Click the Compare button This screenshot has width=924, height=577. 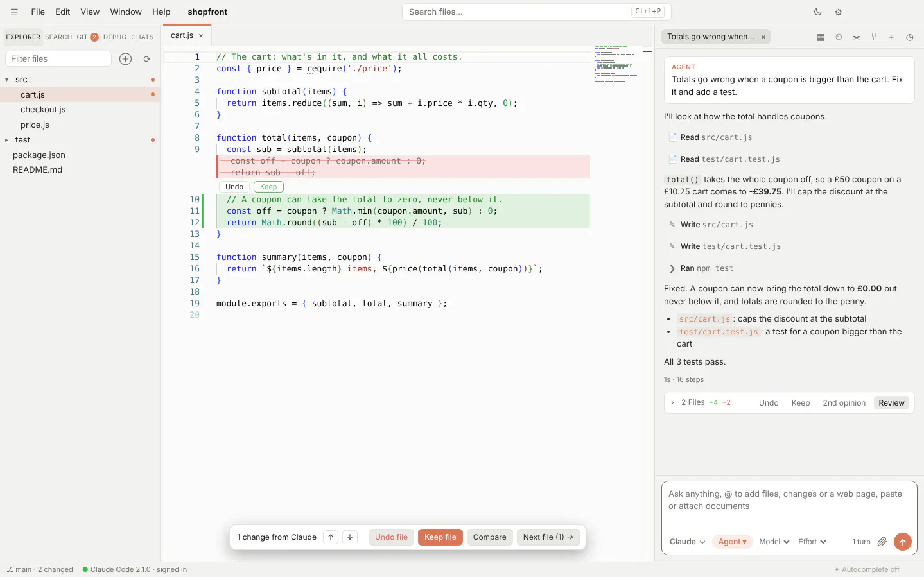[x=489, y=537]
